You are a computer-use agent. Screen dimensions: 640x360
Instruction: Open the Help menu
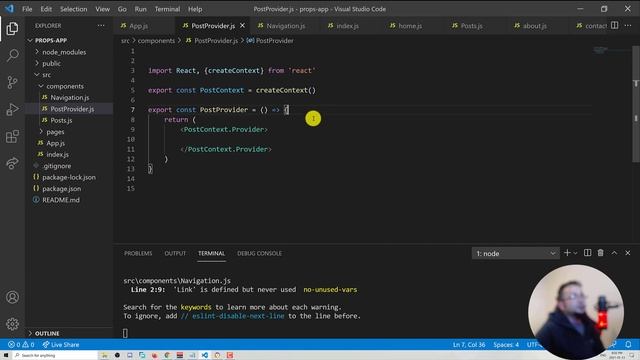[195, 9]
